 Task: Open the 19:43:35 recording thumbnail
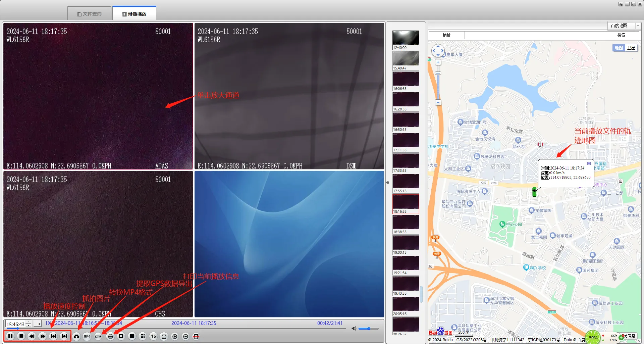click(406, 286)
